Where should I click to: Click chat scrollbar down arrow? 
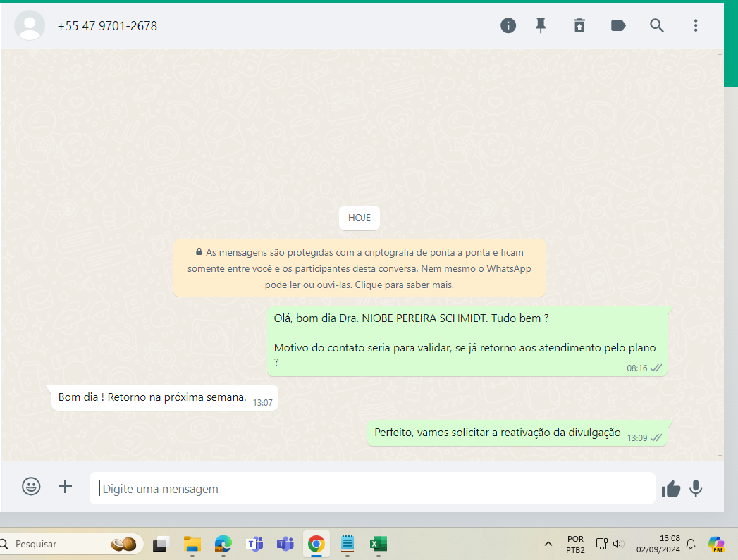720,456
